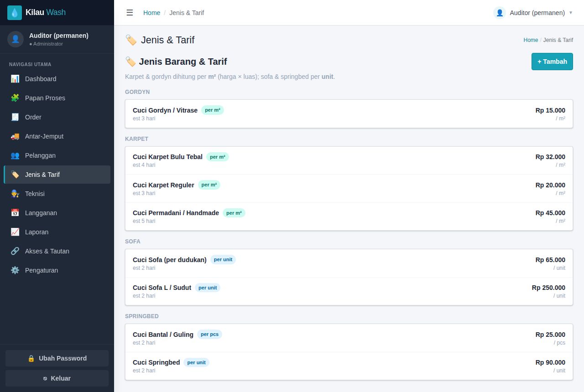Open Papan Proses via the puzzle icon

15,98
